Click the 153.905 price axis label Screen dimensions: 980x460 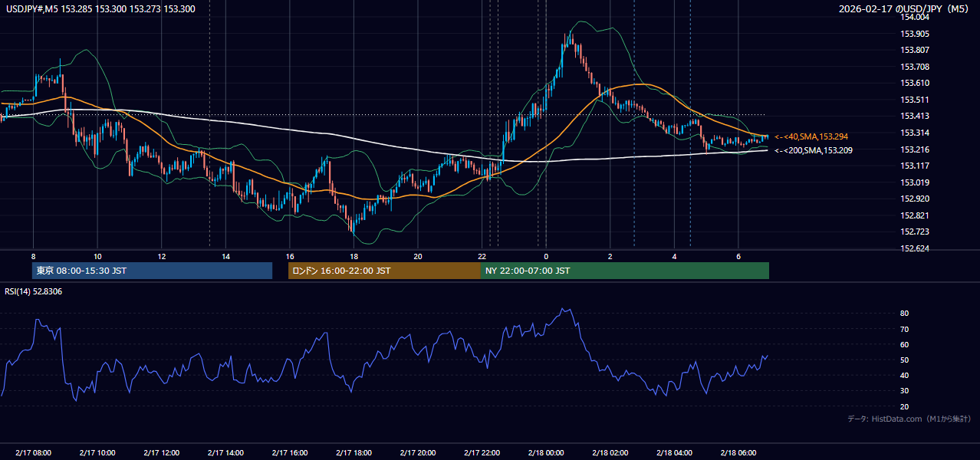[915, 34]
